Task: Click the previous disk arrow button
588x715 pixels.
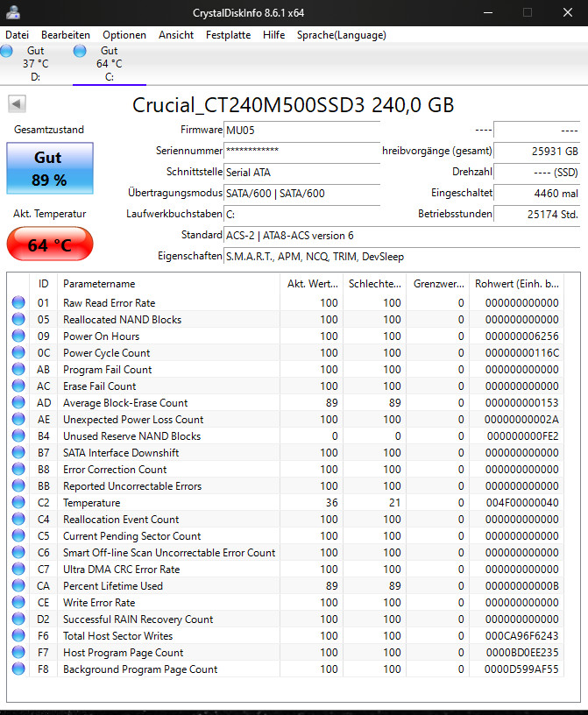Action: (17, 104)
